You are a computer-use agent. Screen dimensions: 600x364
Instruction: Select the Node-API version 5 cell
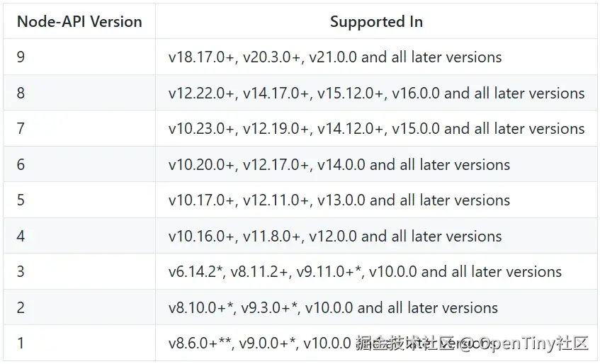click(x=79, y=200)
